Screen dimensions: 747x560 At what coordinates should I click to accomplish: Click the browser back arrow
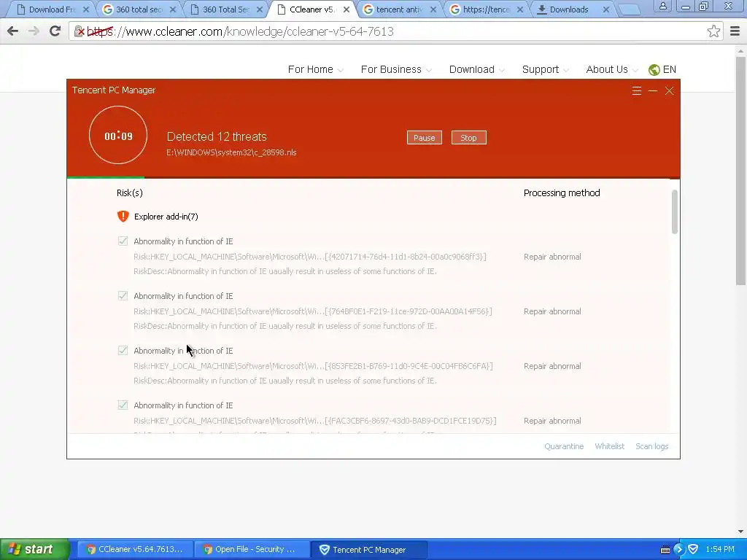(x=13, y=31)
